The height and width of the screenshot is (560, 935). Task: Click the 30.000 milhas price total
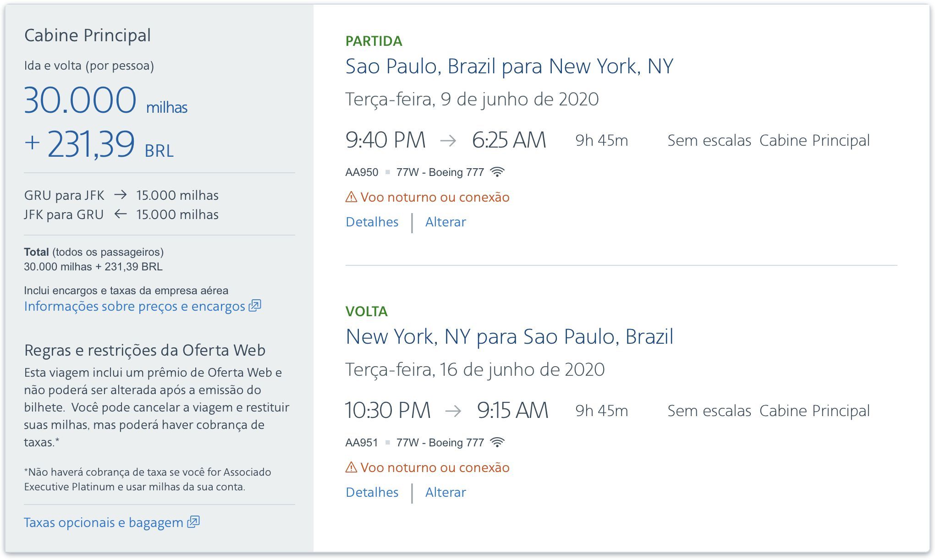click(105, 100)
